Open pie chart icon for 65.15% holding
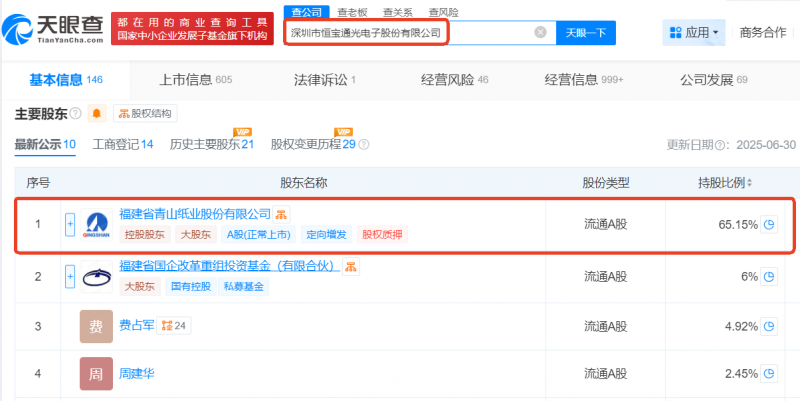Screen dimensions: 800x401 (769, 224)
